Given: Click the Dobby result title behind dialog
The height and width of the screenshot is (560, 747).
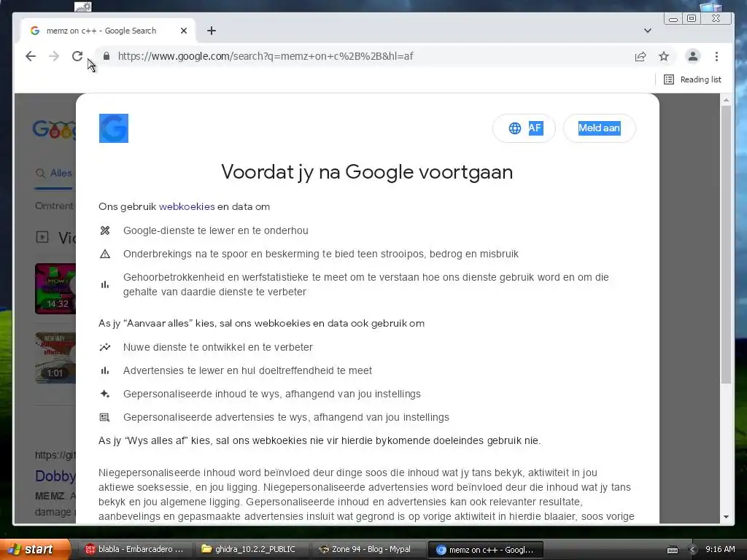Looking at the screenshot, I should [x=55, y=475].
